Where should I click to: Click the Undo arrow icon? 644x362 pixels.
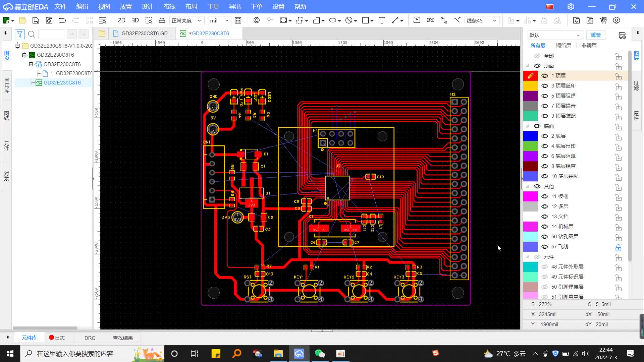pyautogui.click(x=62, y=20)
